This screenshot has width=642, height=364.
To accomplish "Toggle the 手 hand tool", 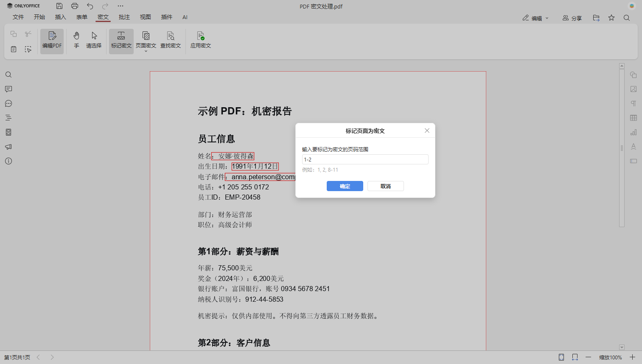I will pos(76,40).
